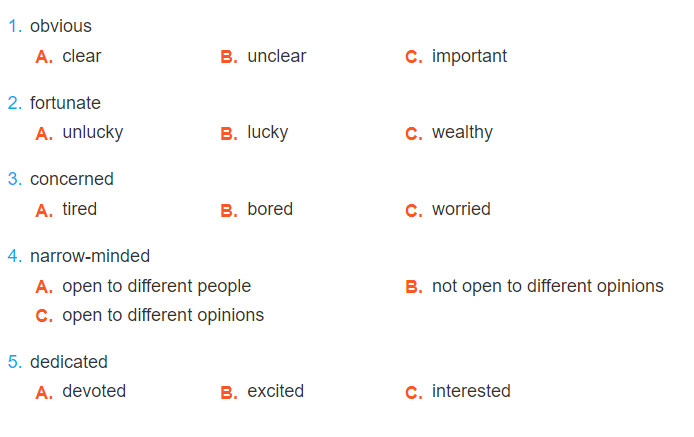Click the question word 'concerned'
Image resolution: width=694 pixels, height=437 pixels.
click(72, 179)
